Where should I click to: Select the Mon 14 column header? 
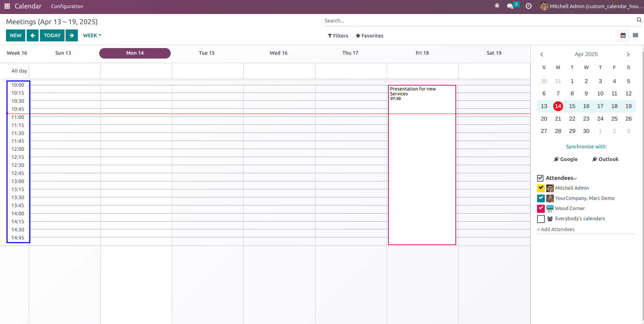(135, 53)
